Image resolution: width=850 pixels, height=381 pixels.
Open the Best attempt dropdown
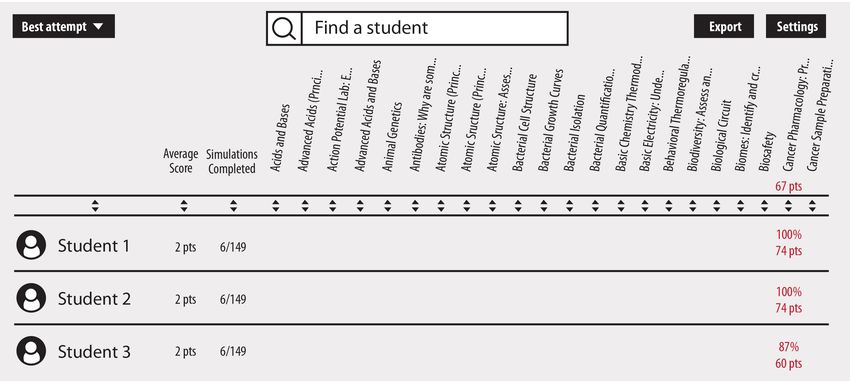tap(63, 26)
